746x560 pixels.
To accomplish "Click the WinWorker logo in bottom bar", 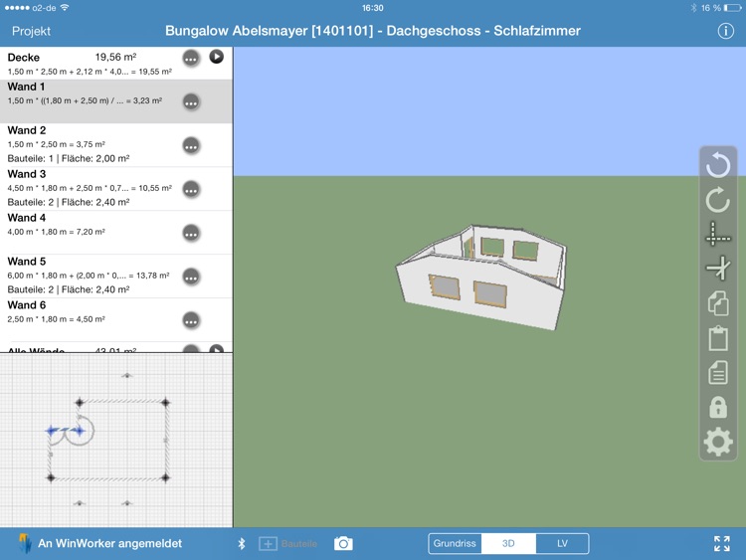I will coord(25,543).
